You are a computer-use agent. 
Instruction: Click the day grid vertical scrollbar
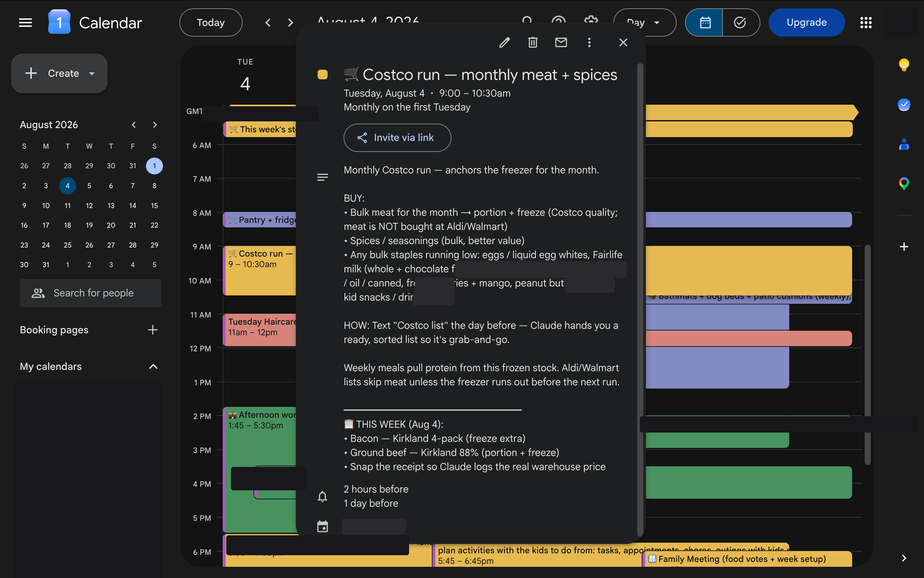tap(868, 355)
